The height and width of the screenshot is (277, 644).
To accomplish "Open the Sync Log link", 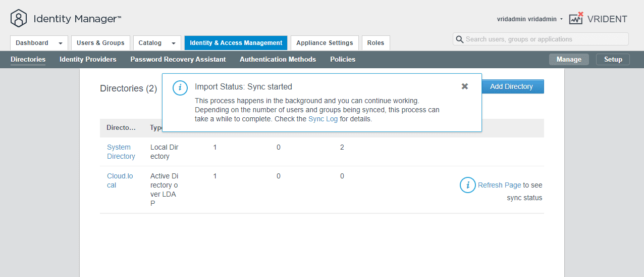I will [323, 119].
